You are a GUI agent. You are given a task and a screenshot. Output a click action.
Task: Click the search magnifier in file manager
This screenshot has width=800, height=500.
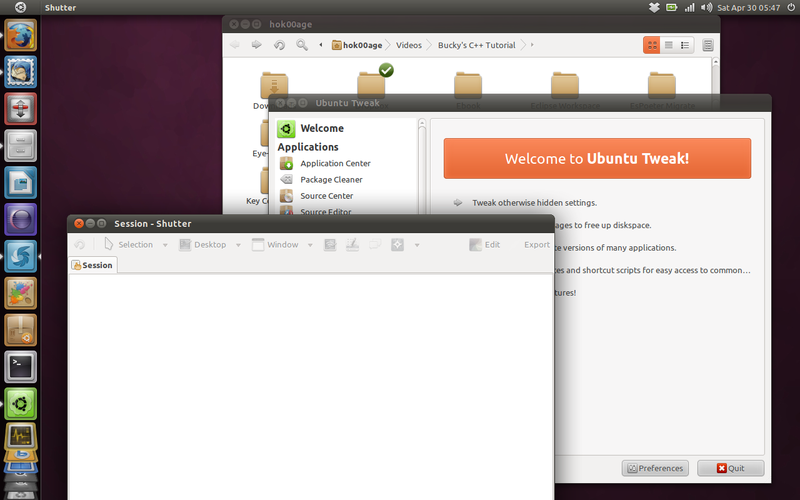(x=302, y=45)
